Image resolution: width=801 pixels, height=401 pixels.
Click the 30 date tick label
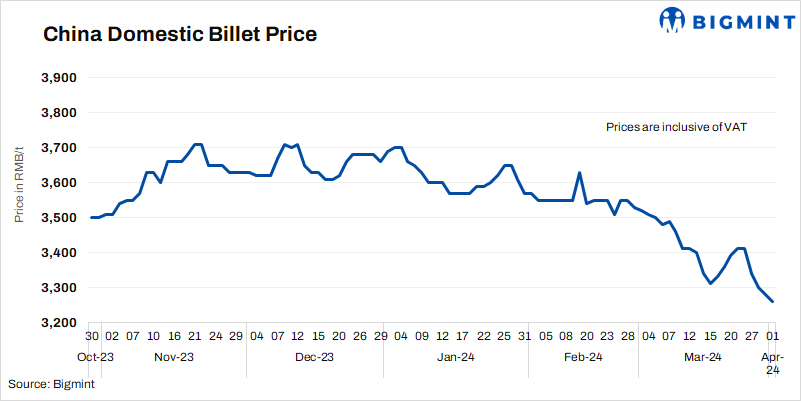92,338
